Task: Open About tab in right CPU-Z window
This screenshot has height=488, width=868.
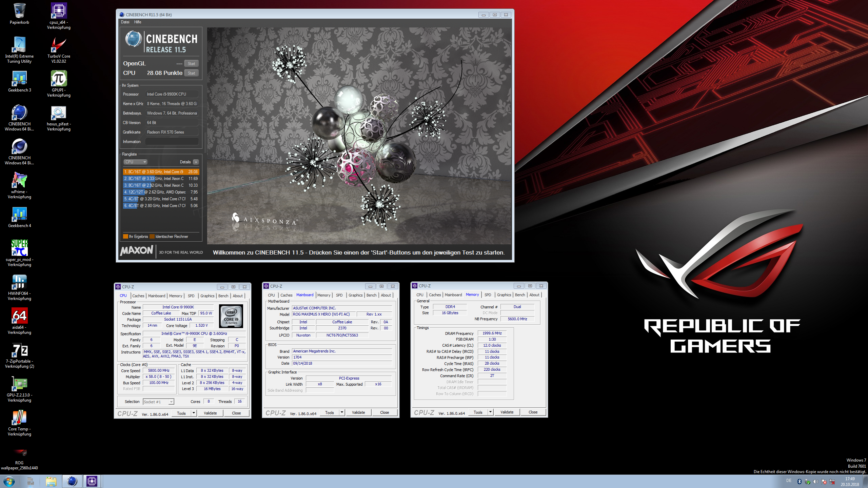Action: coord(534,295)
